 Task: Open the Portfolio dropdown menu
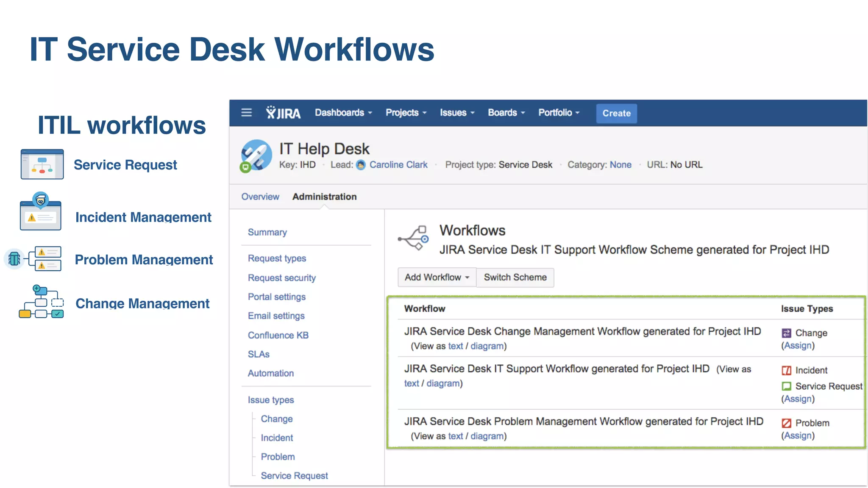point(559,113)
